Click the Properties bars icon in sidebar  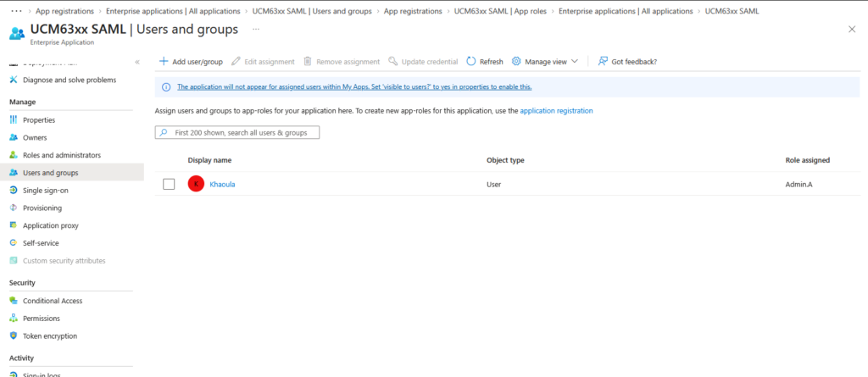[14, 119]
